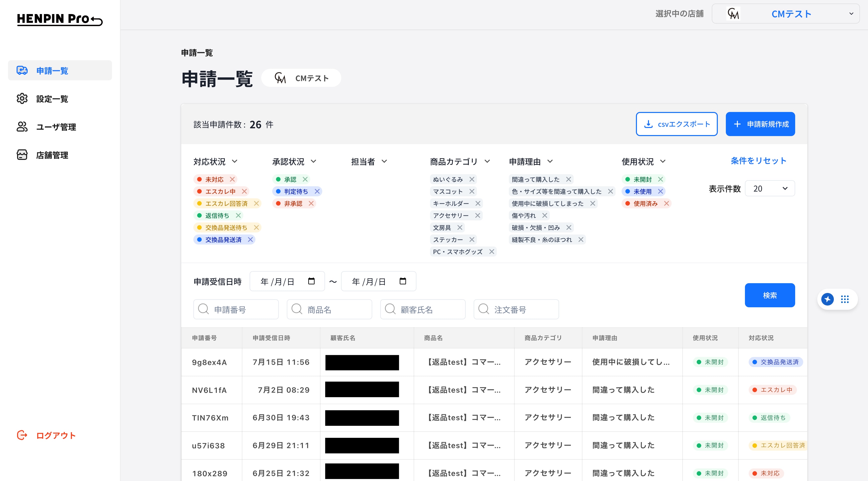Viewport: 868px width, 481px height.
Task: Open application row 9g8ex4A
Action: click(x=209, y=362)
